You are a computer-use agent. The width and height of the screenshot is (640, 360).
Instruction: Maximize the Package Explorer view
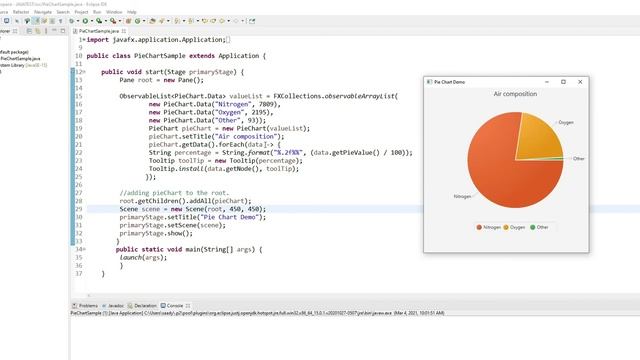click(x=62, y=31)
